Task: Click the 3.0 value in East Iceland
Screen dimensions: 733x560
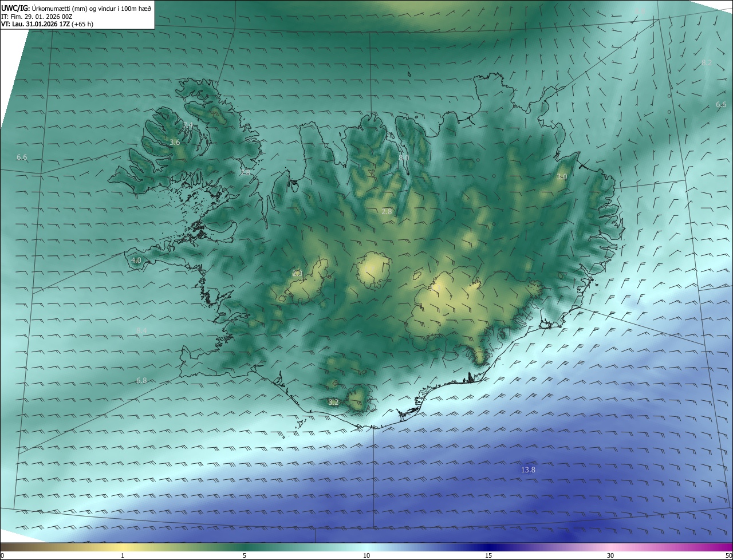Action: (x=562, y=177)
